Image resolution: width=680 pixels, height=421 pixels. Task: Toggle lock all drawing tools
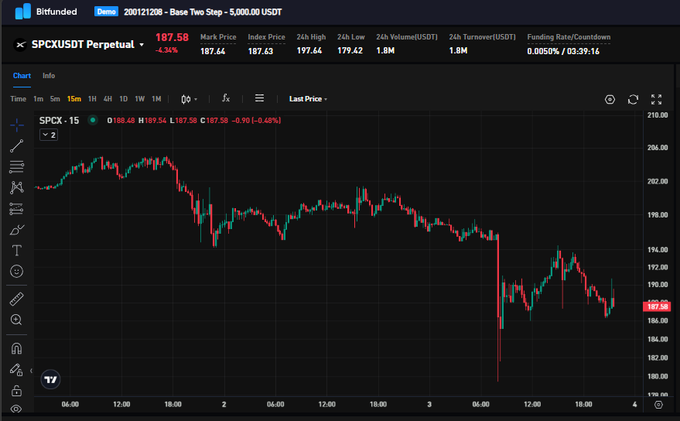(16, 391)
